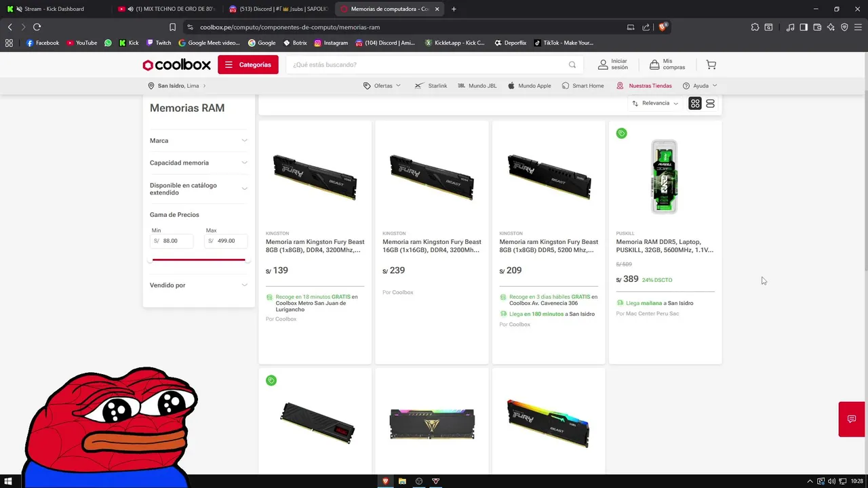
Task: Click the Brave icon in taskbar
Action: coord(386,481)
